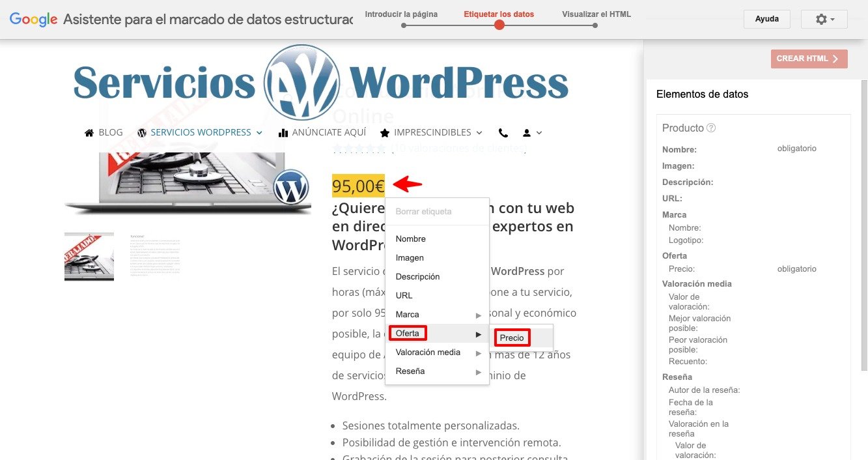Image resolution: width=868 pixels, height=460 pixels.
Task: Click the bar chart icon beside Anúnciate Aquí
Action: (283, 133)
